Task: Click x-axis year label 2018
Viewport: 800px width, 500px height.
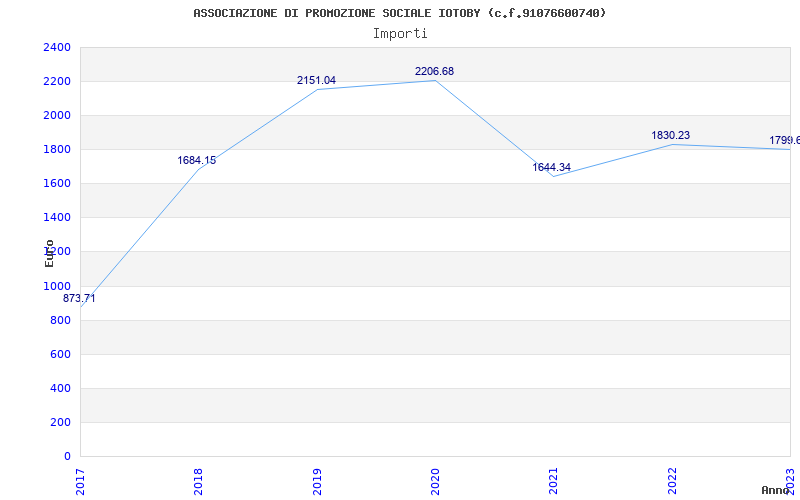Action: click(198, 481)
